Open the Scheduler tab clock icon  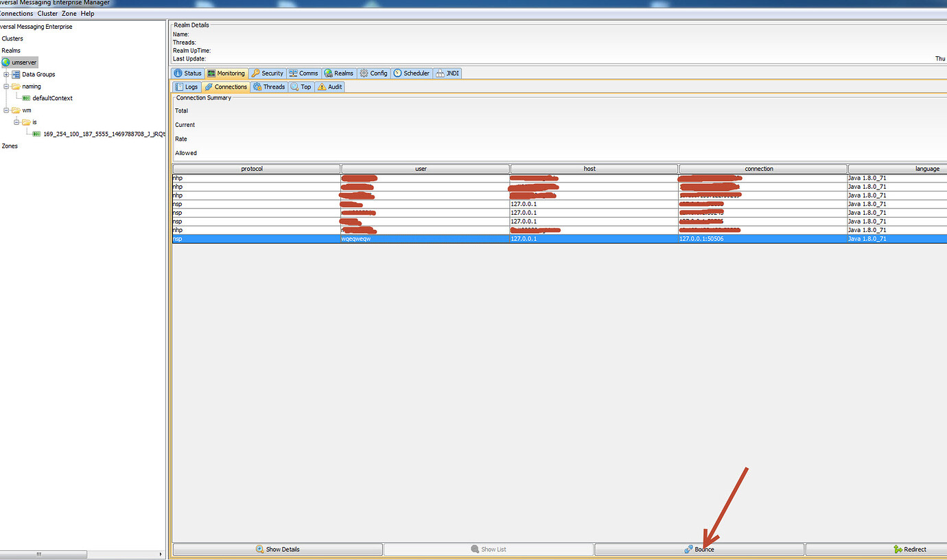click(x=397, y=73)
